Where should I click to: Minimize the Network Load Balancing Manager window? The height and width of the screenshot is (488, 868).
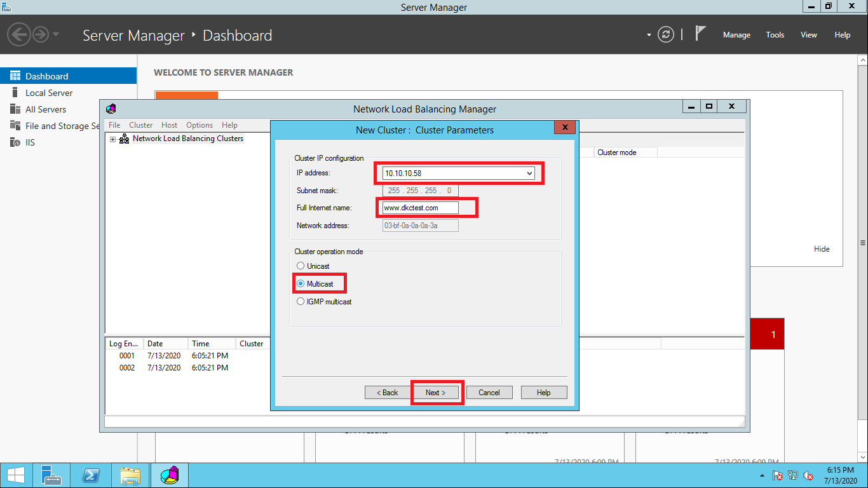pyautogui.click(x=691, y=107)
